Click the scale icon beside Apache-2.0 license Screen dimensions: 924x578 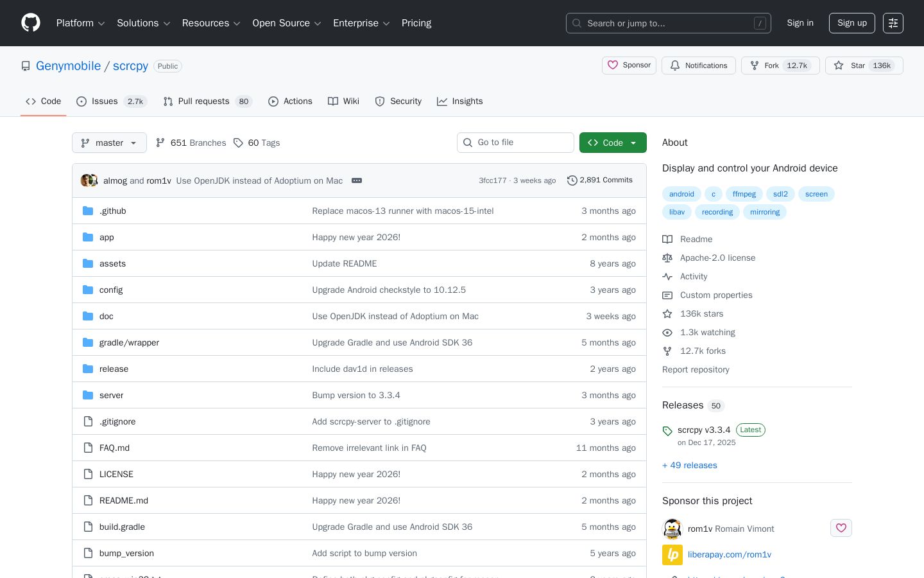click(667, 258)
